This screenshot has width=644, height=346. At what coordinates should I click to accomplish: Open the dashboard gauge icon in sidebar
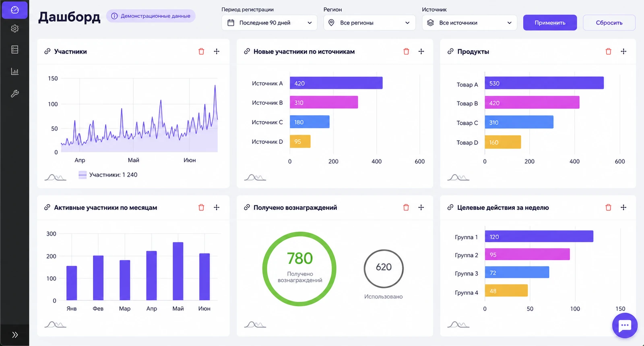click(15, 10)
